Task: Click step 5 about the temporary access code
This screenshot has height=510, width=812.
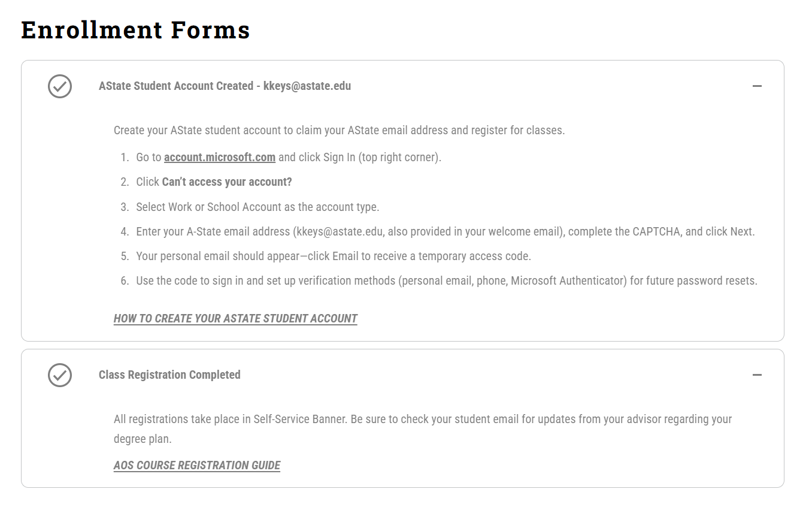Action: click(334, 256)
